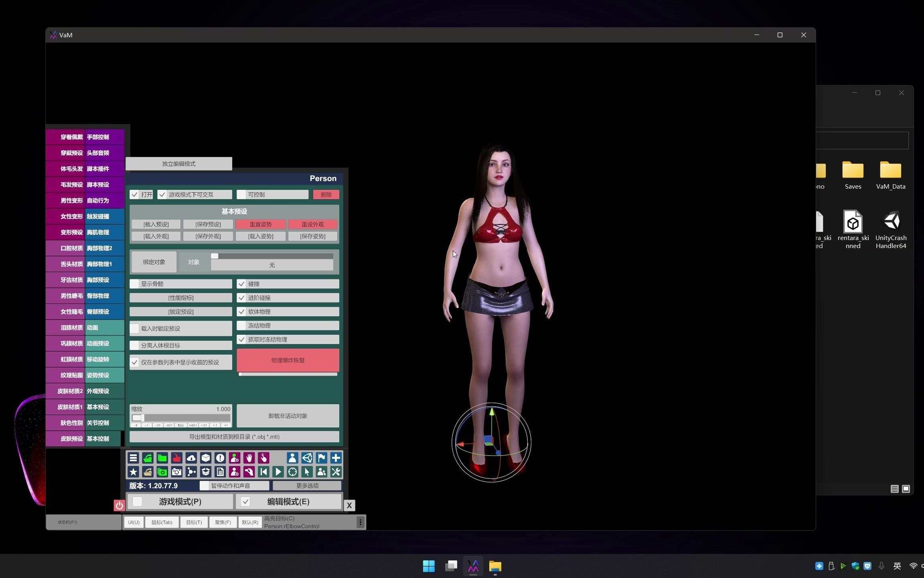Image resolution: width=924 pixels, height=578 pixels.
Task: Click the remove-person icon with minus
Action: point(235,472)
